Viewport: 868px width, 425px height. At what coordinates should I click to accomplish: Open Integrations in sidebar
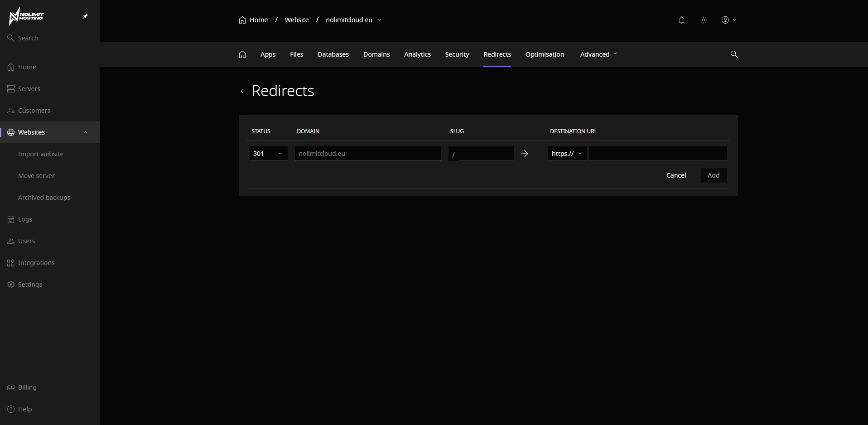[x=50, y=263]
